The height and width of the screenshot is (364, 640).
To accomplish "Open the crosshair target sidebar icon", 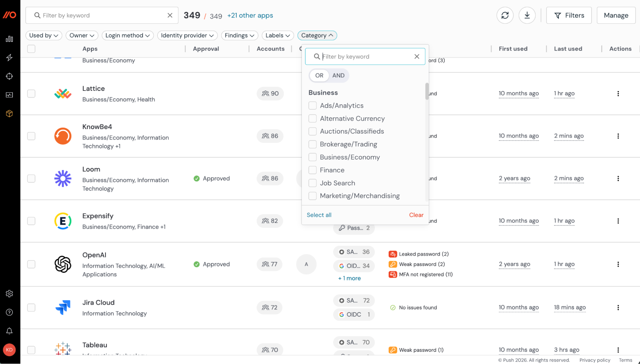I will pos(9,76).
